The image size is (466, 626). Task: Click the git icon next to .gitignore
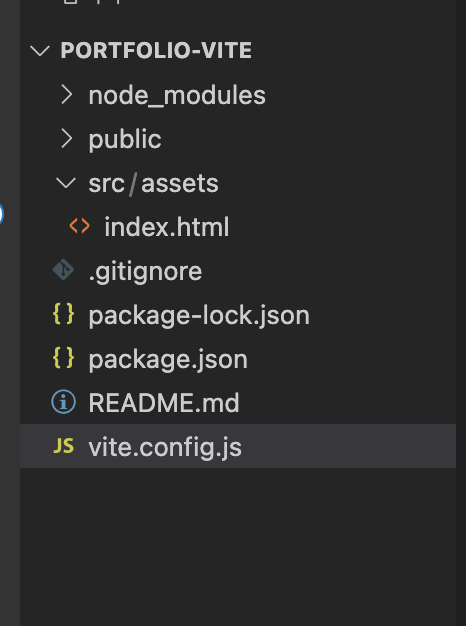(x=63, y=270)
